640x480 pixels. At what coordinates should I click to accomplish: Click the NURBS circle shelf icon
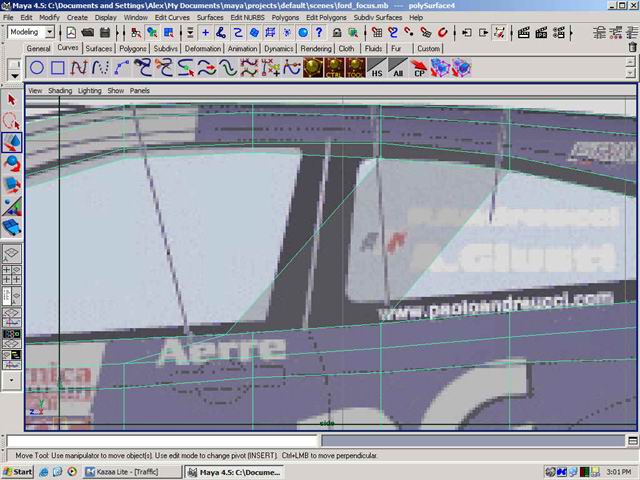(x=37, y=68)
